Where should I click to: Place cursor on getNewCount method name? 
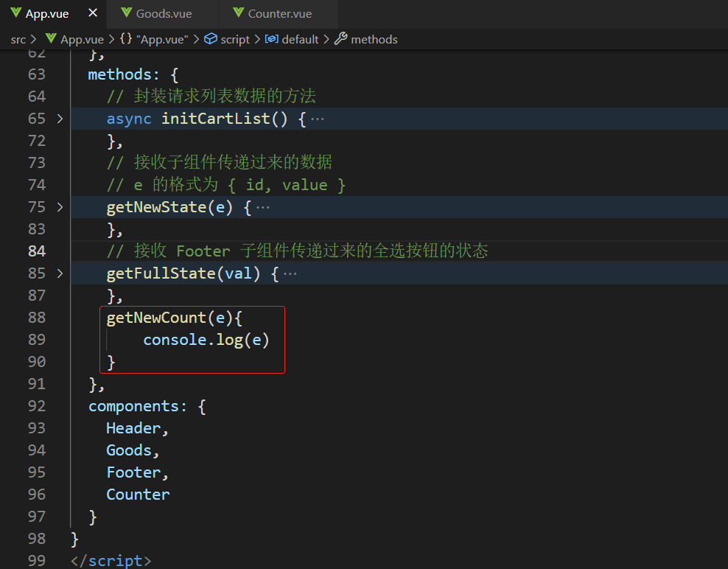tap(156, 318)
